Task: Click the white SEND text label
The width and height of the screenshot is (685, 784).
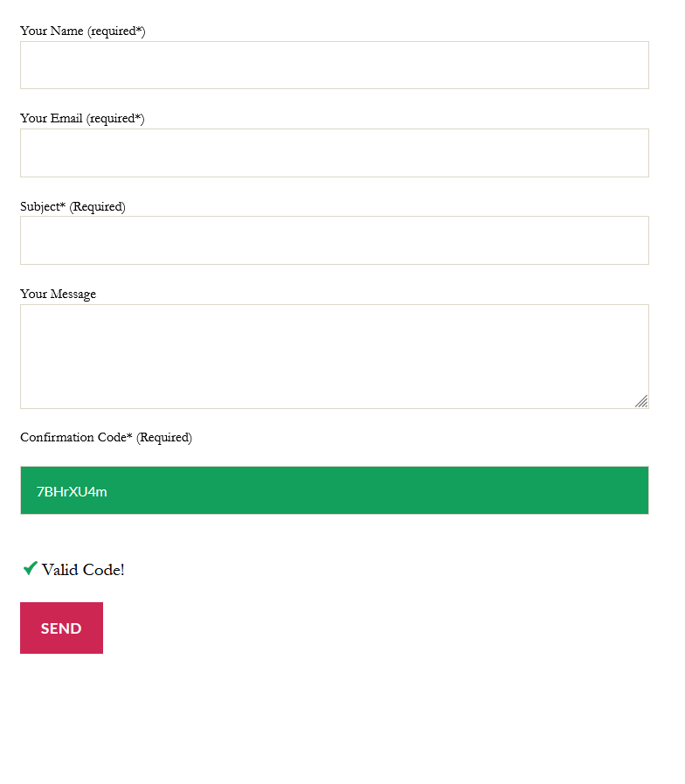Action: (61, 628)
